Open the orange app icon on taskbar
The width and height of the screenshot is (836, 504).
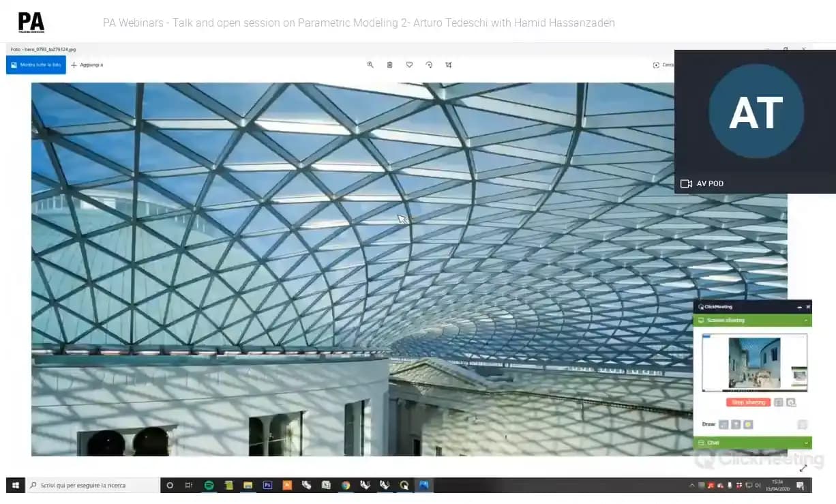pyautogui.click(x=287, y=486)
